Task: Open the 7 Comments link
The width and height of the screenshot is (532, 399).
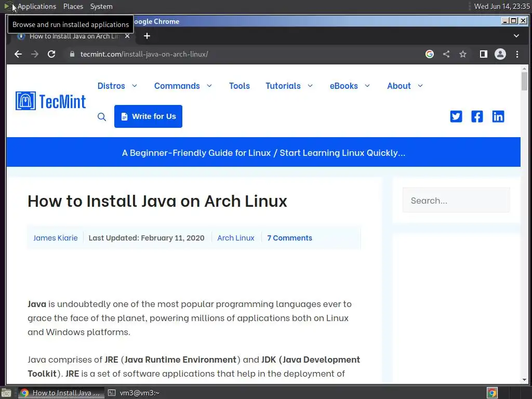Action: coord(289,238)
